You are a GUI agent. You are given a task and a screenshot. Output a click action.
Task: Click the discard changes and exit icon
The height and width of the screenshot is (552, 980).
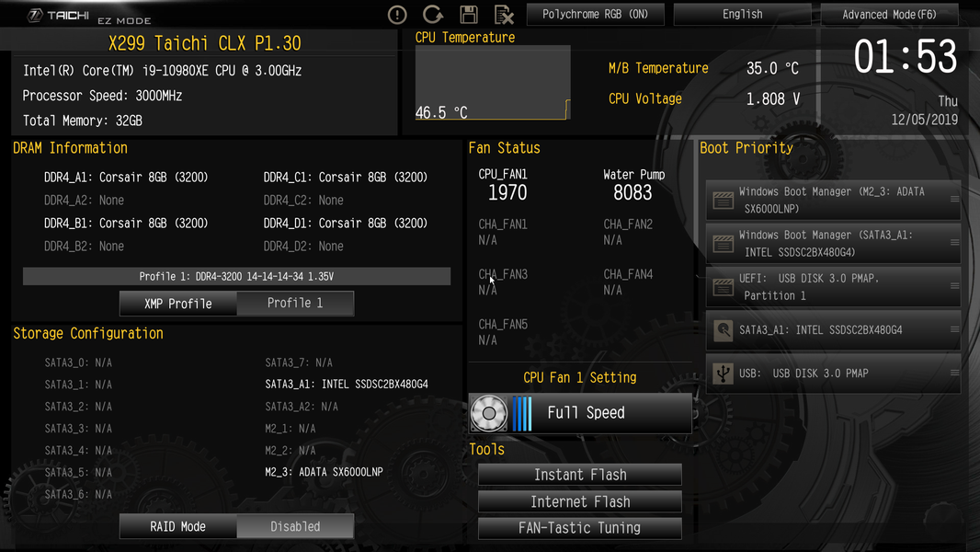(x=504, y=15)
